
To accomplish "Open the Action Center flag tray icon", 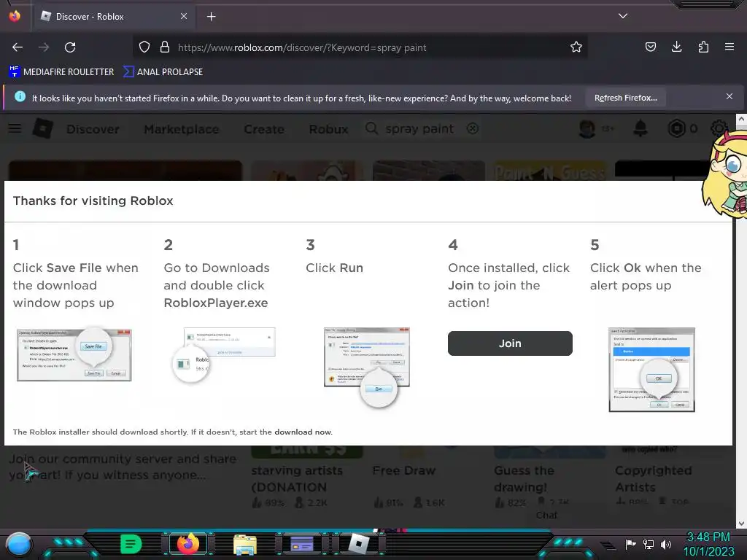I will [x=631, y=544].
